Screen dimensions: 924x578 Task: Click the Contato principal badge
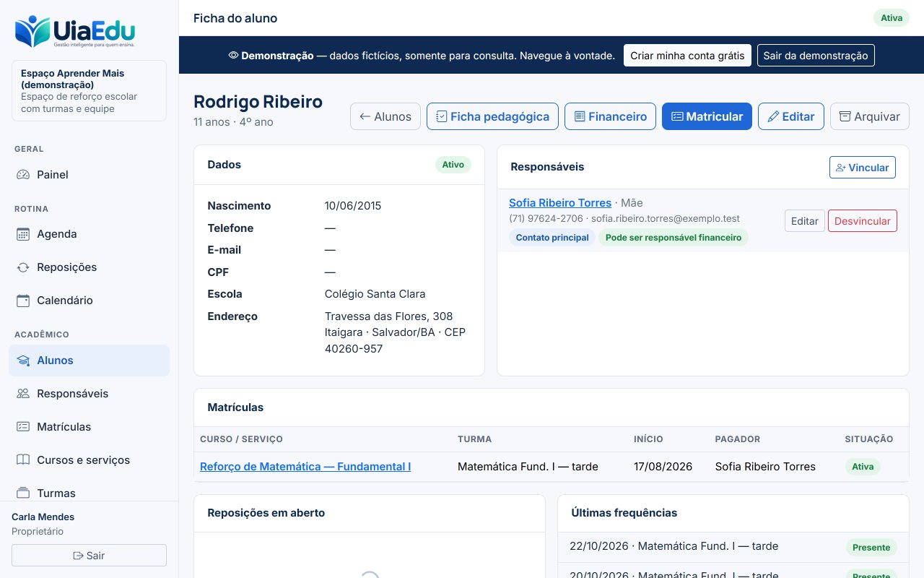click(552, 238)
